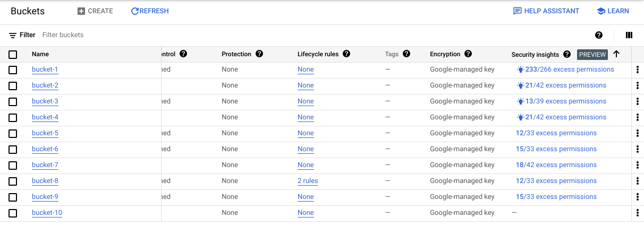Open the overflow menu for bucket-10
Viewport: 644px width, 226px height.
pyautogui.click(x=637, y=213)
